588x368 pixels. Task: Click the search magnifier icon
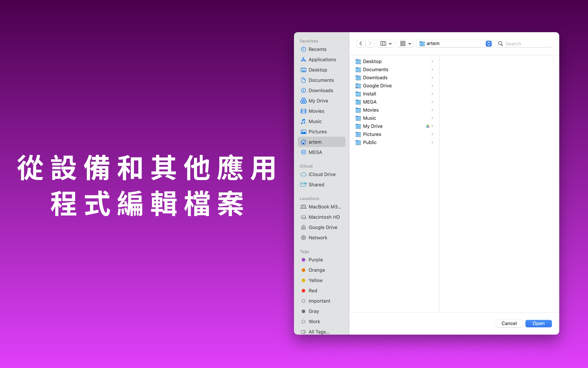500,44
